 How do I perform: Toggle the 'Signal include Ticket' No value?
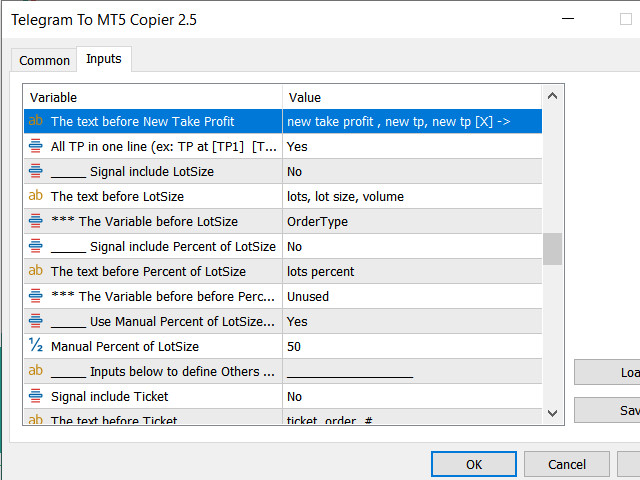coord(410,396)
